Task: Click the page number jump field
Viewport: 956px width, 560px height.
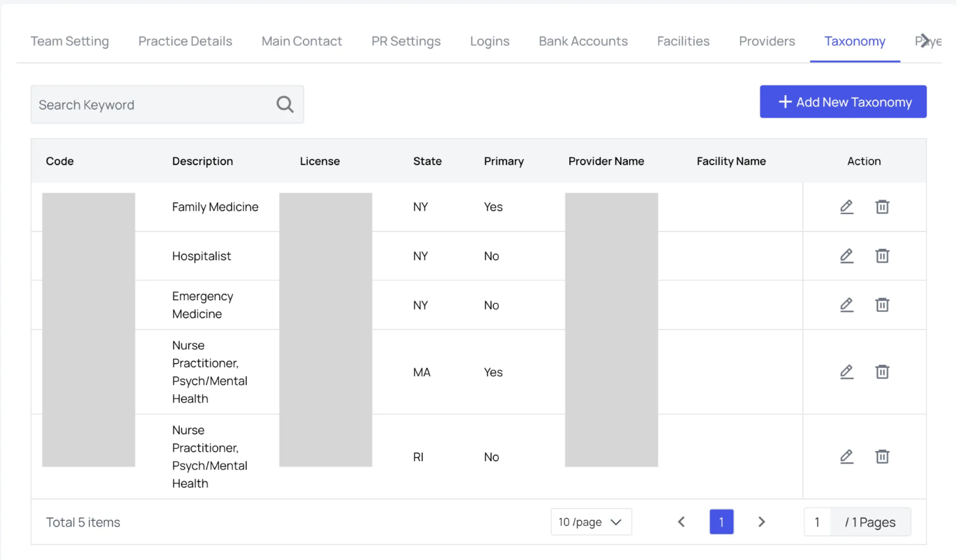Action: pos(817,522)
